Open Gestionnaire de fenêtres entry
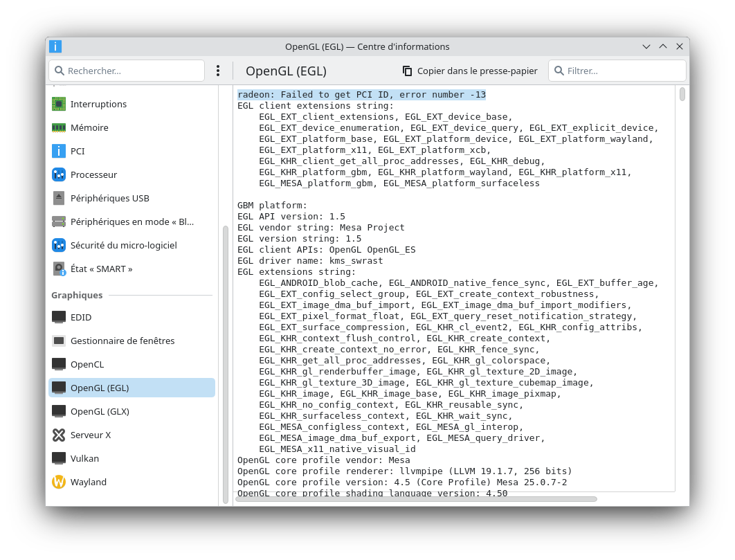This screenshot has height=560, width=735. (x=122, y=341)
